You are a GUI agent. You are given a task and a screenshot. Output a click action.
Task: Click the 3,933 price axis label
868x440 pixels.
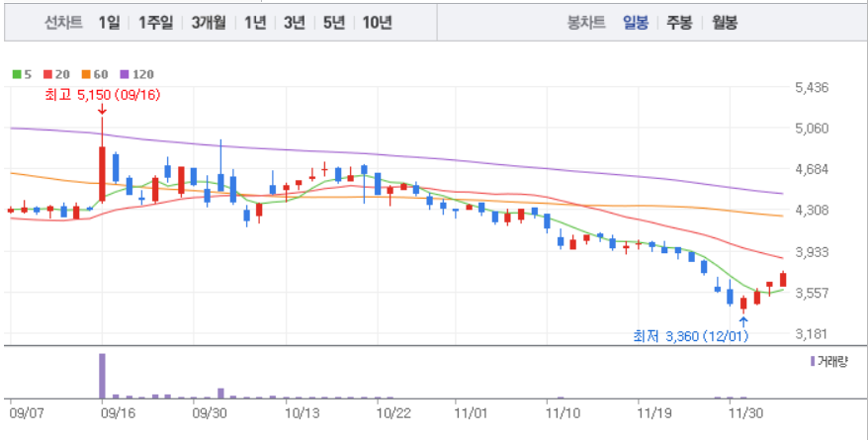pos(812,252)
